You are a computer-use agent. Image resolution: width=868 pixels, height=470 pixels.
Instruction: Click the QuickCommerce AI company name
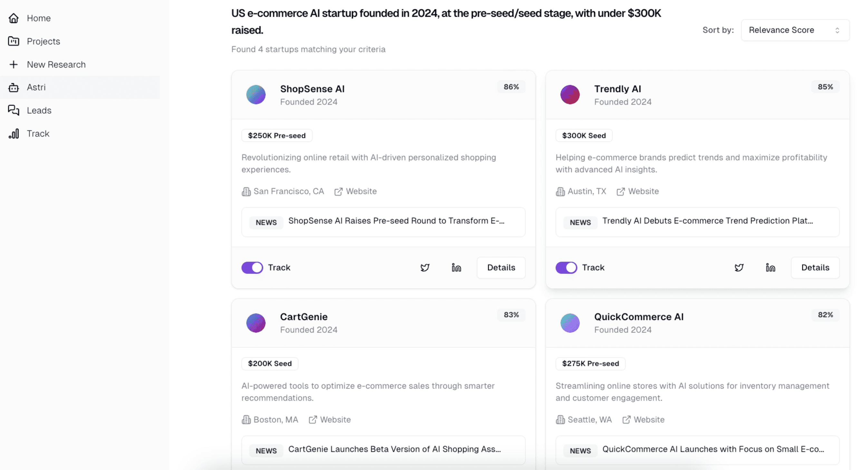click(x=639, y=317)
